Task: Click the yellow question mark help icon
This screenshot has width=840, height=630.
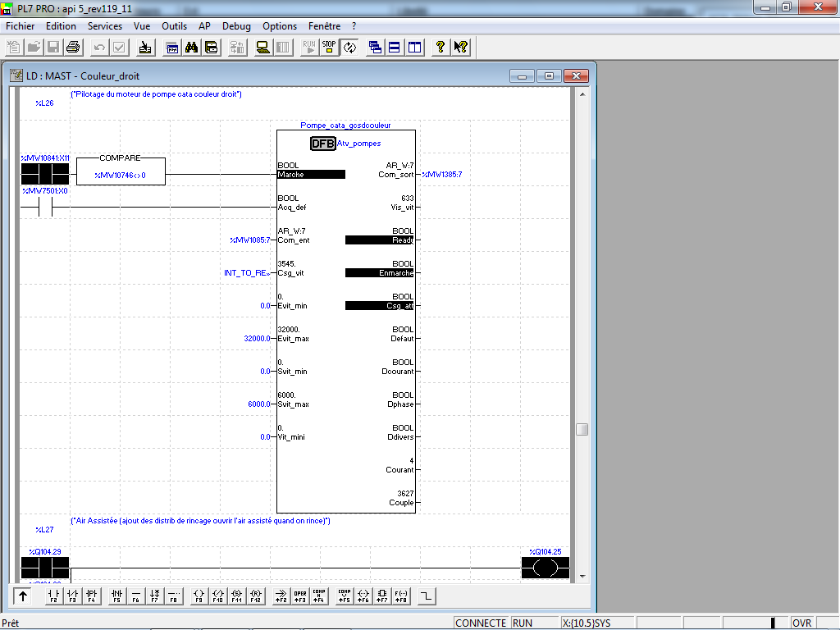Action: (440, 48)
